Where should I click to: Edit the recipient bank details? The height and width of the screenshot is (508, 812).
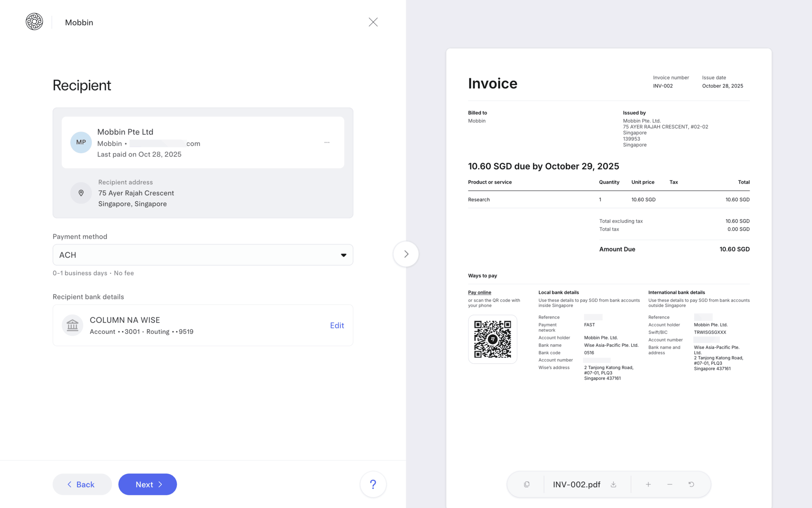(337, 325)
